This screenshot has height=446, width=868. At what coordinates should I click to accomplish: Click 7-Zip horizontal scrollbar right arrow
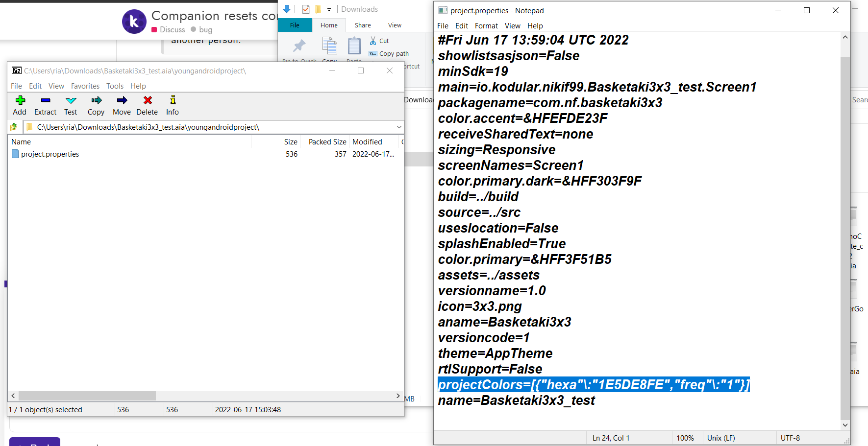click(398, 396)
